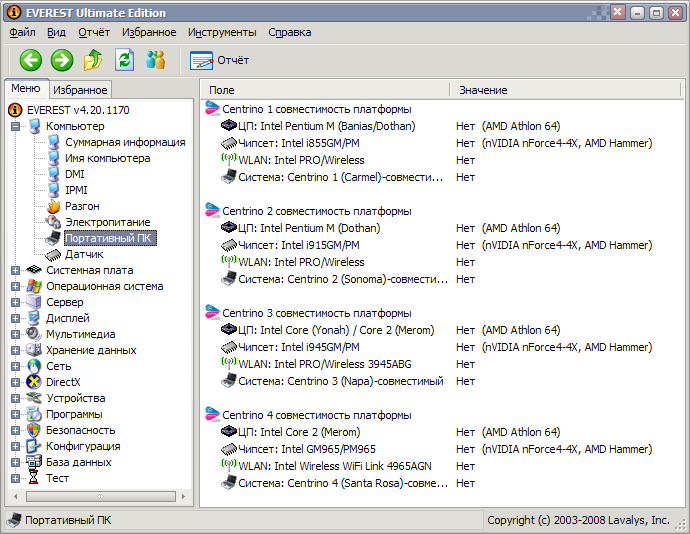This screenshot has height=534, width=690.
Task: Click the Хранение данных icon
Action: [x=34, y=350]
